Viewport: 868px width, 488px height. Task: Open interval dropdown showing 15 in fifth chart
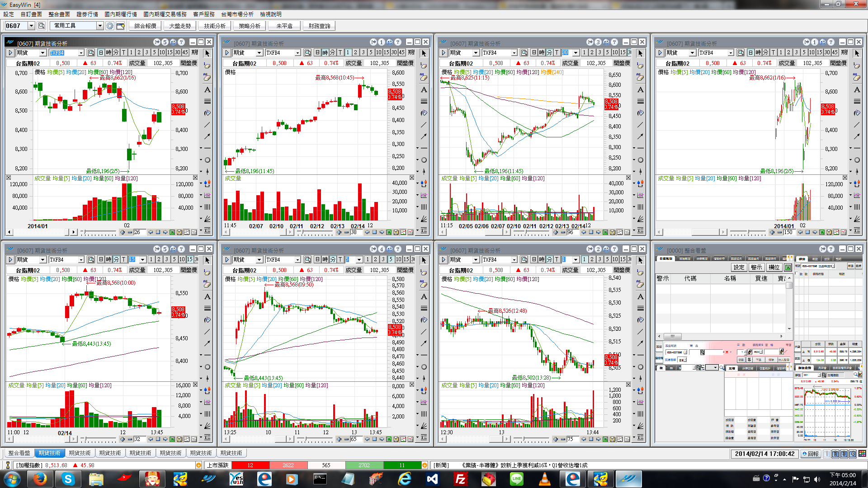pos(142,260)
